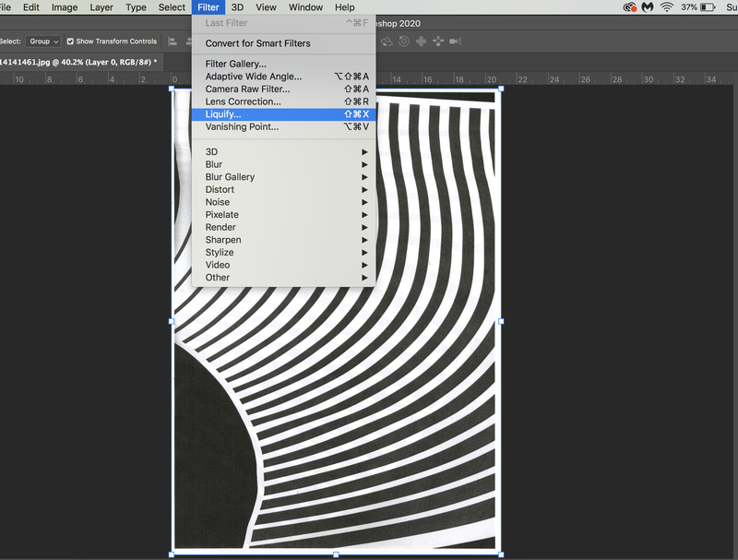Choose Vanishing Point filter
Screen dimensions: 738x560
pos(283,126)
